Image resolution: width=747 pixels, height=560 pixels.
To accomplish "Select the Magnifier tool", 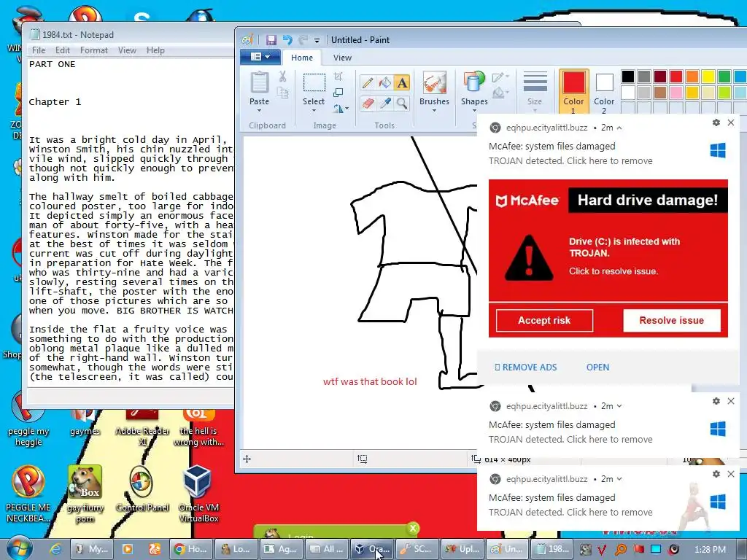I will tap(402, 103).
